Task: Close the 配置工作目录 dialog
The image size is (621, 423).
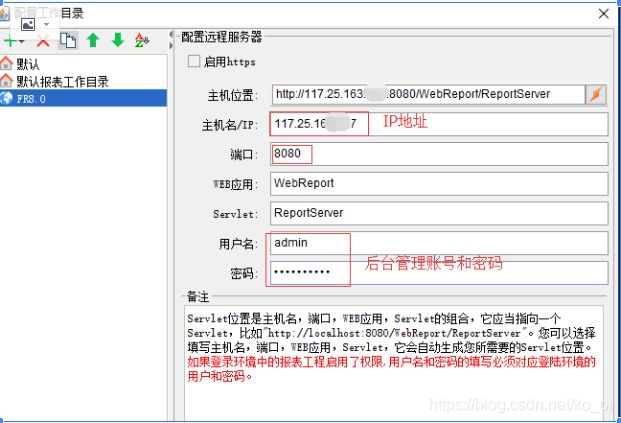Action: point(604,14)
